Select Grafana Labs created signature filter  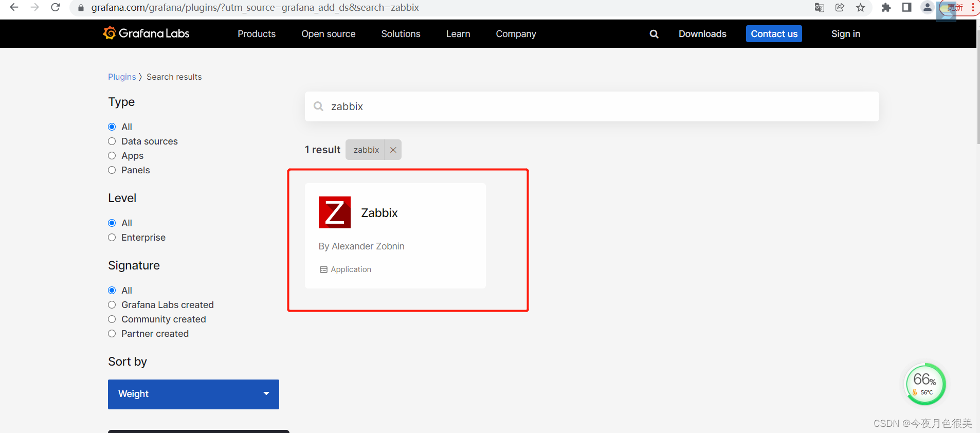[112, 305]
